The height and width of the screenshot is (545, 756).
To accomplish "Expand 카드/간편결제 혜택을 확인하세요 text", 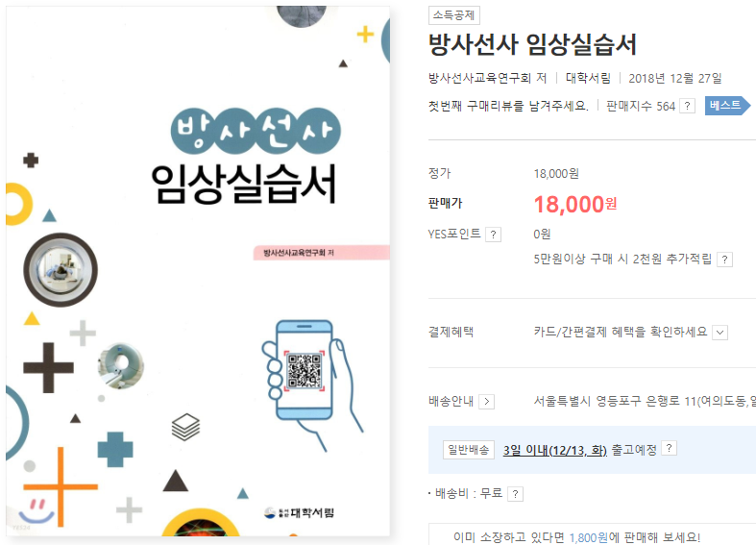I will (x=620, y=332).
